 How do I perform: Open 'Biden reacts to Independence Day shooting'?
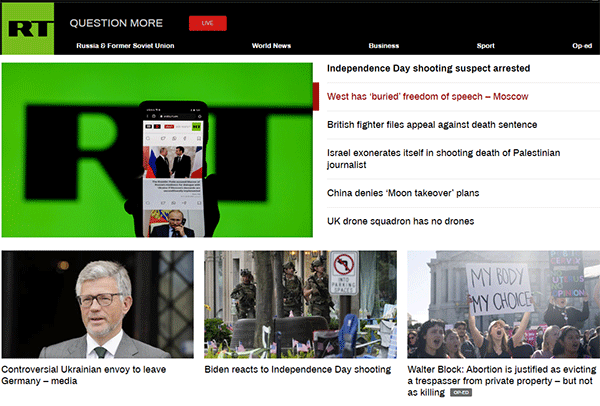298,370
